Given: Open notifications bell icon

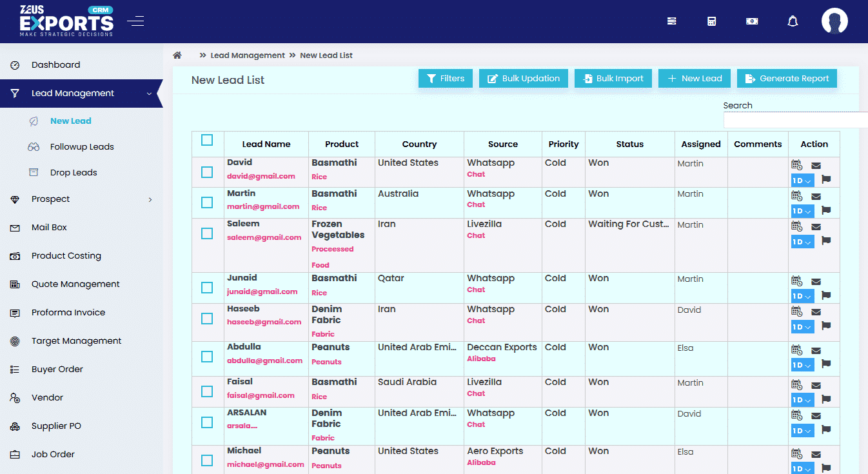Looking at the screenshot, I should click(x=793, y=21).
